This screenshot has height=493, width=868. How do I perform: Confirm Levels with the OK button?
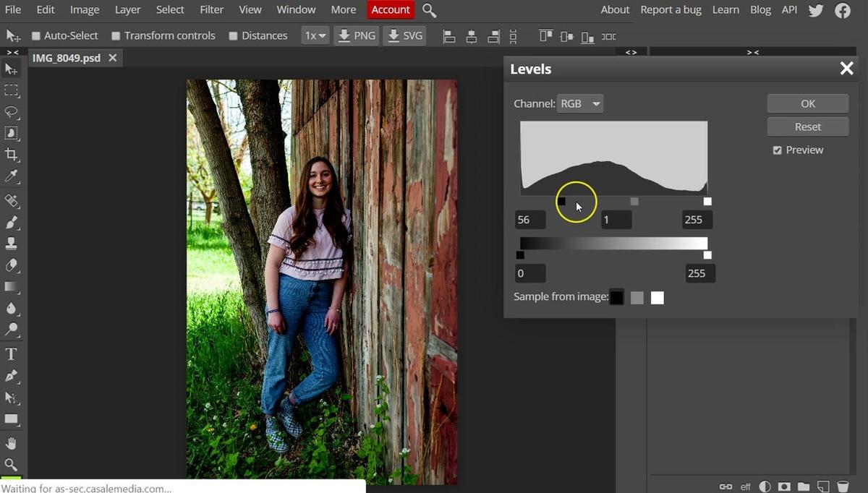click(x=808, y=103)
